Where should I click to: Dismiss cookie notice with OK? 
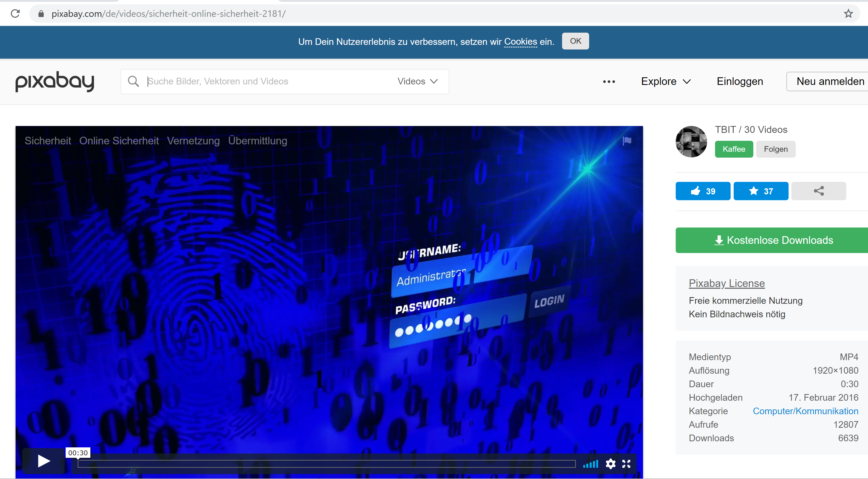[575, 41]
